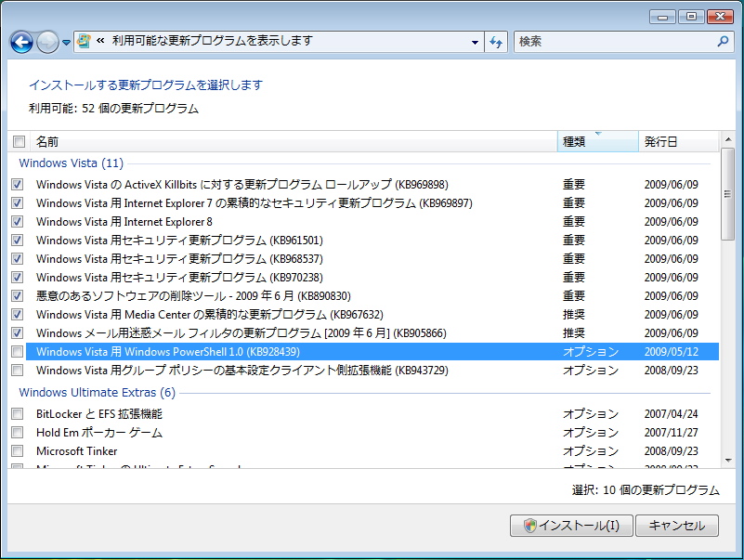Click the インストール(I) button
The image size is (744, 560).
[571, 526]
